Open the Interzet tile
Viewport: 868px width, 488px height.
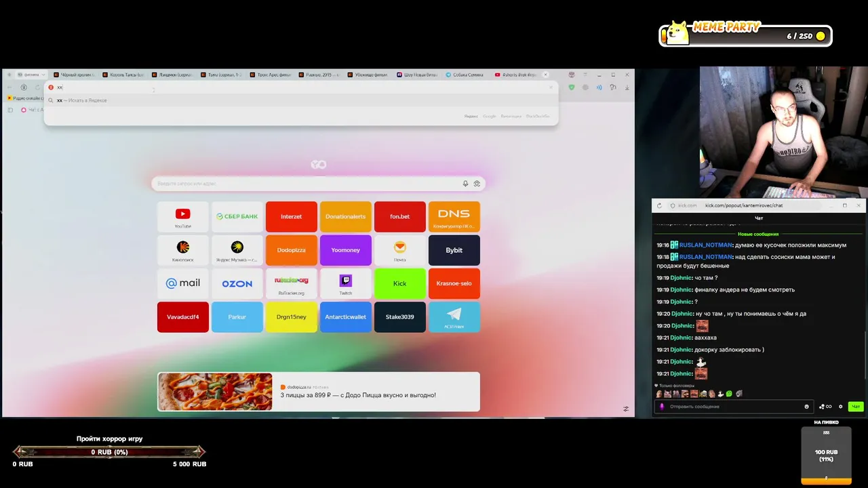tap(292, 217)
